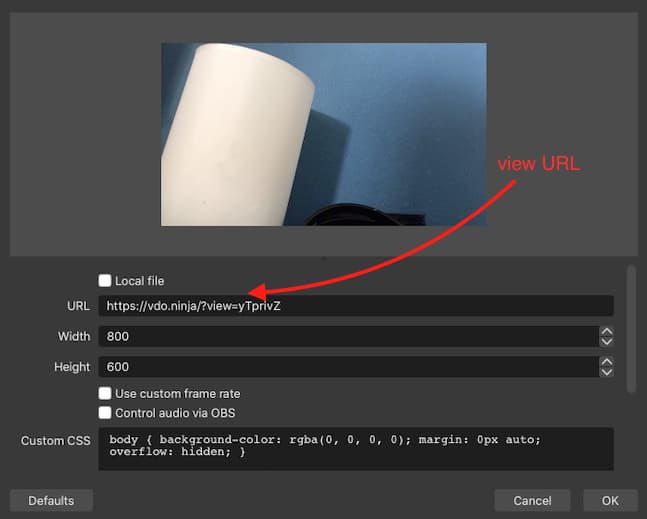
Task: Cancel the browser source dialog
Action: (532, 500)
